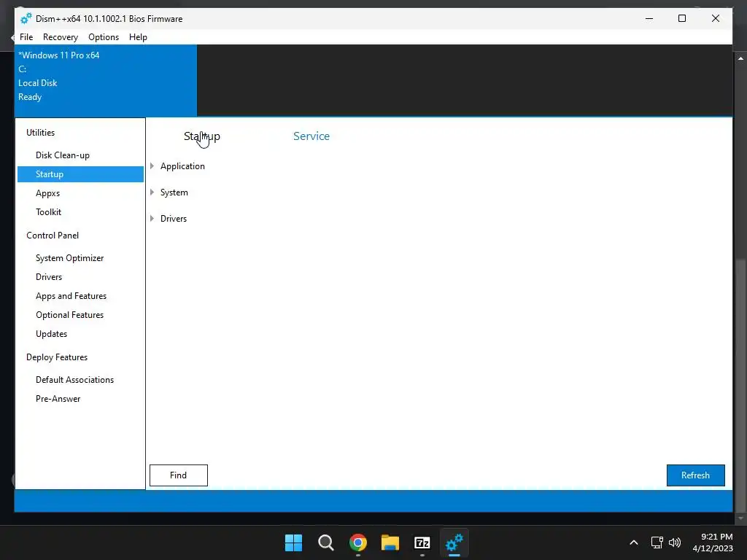Open Drivers under Control Panel sidebar
The height and width of the screenshot is (560, 747).
click(49, 277)
